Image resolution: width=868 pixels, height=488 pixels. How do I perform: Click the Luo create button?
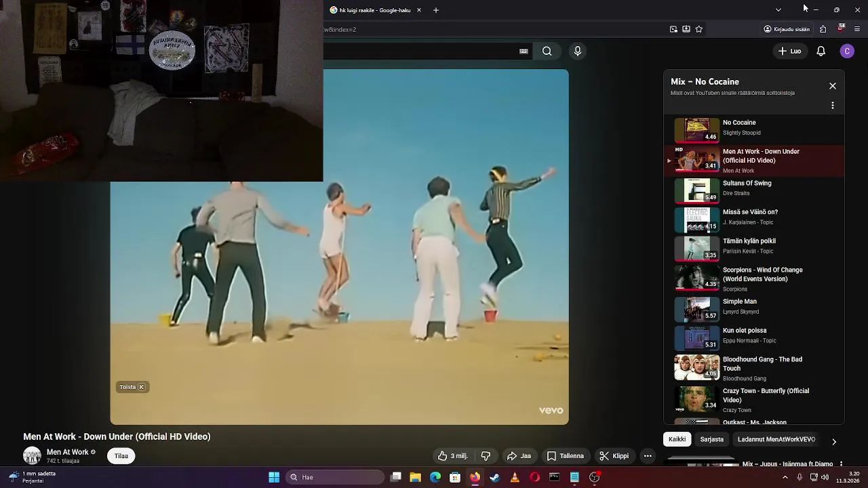789,51
